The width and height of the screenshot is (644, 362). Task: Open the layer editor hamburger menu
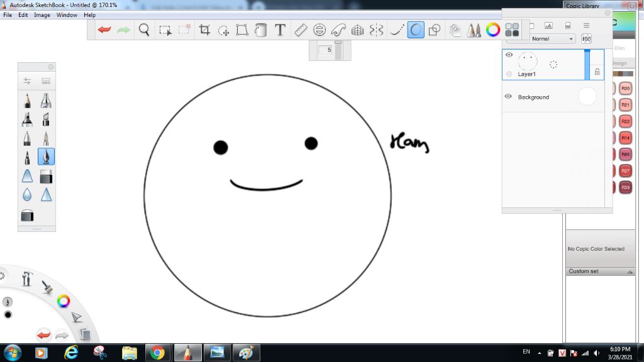point(586,25)
